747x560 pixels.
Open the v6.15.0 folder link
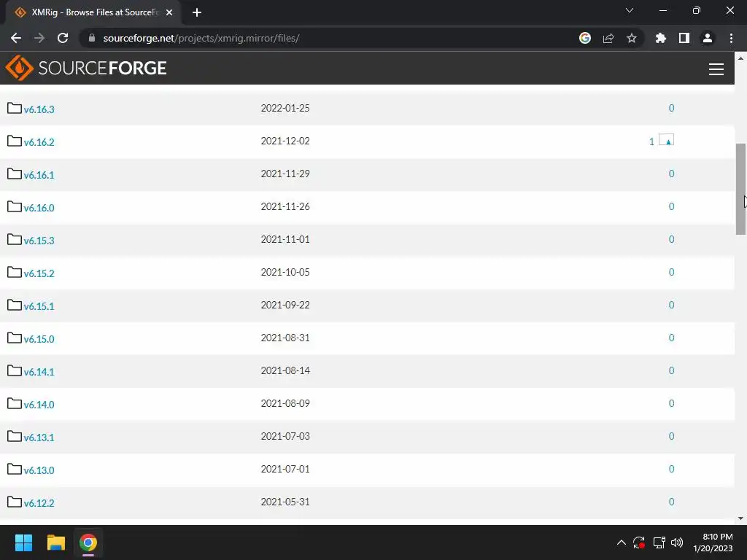click(39, 339)
